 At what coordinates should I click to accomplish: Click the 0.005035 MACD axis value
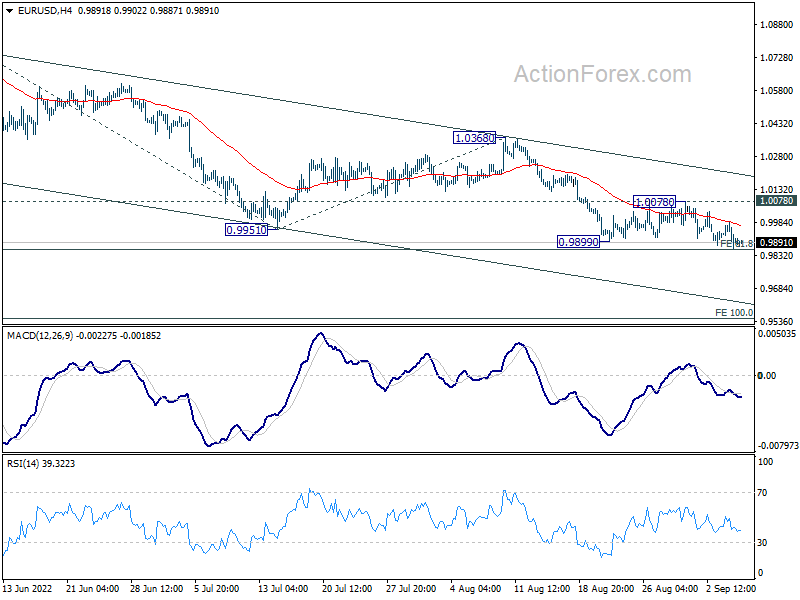click(x=777, y=334)
